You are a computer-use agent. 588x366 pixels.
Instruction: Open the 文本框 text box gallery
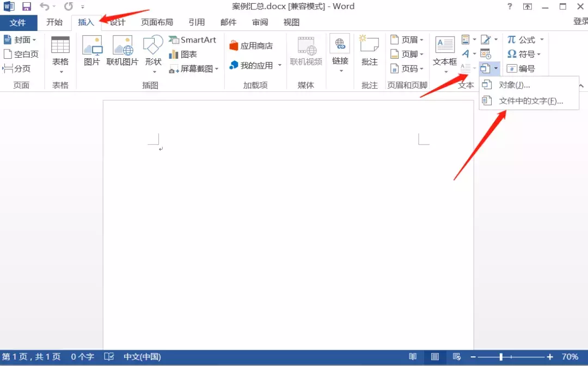[x=445, y=55]
